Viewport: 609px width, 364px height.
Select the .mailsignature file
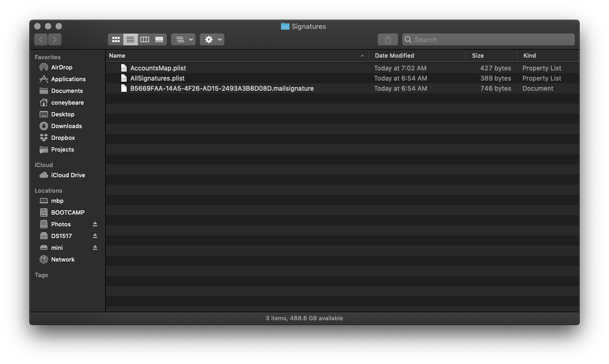click(x=222, y=89)
